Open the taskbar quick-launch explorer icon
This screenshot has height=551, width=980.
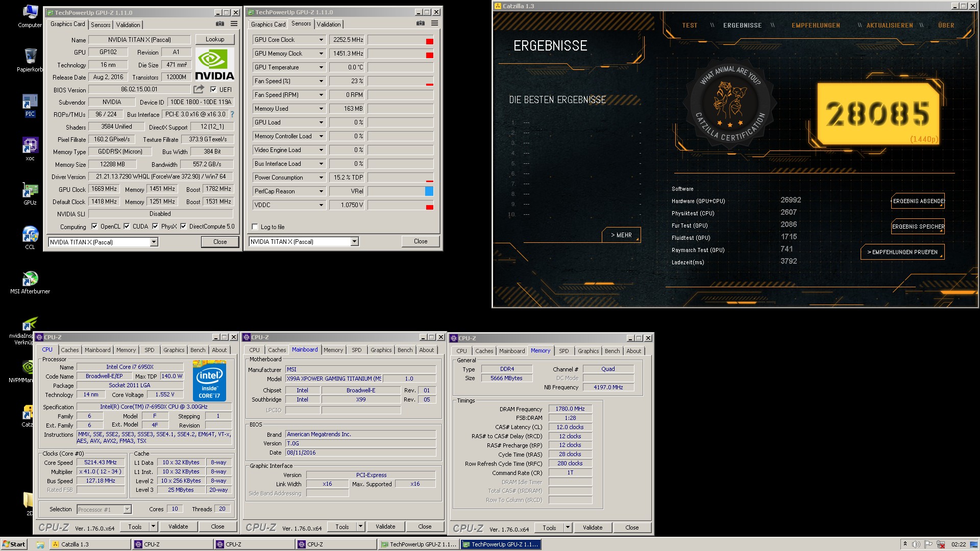(x=40, y=544)
